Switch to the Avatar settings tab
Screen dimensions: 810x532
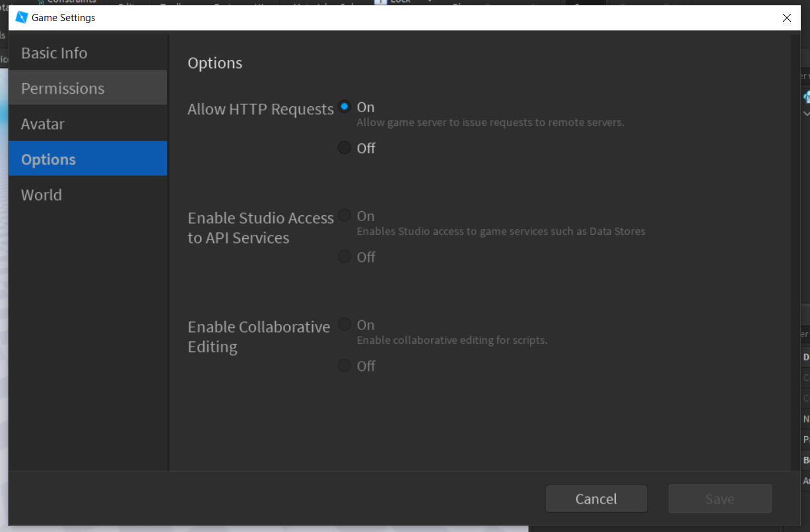point(42,123)
